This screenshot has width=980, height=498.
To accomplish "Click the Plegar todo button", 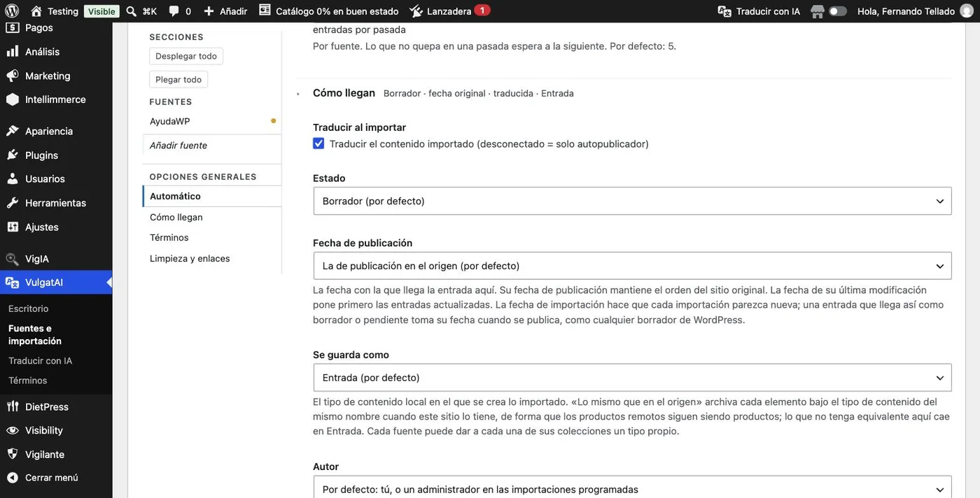I will [178, 80].
